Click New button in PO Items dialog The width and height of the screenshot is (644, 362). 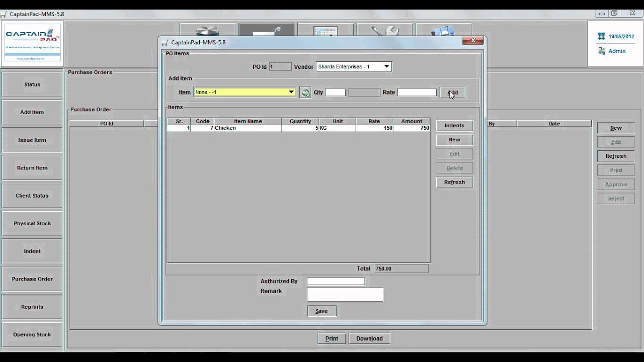tap(454, 140)
